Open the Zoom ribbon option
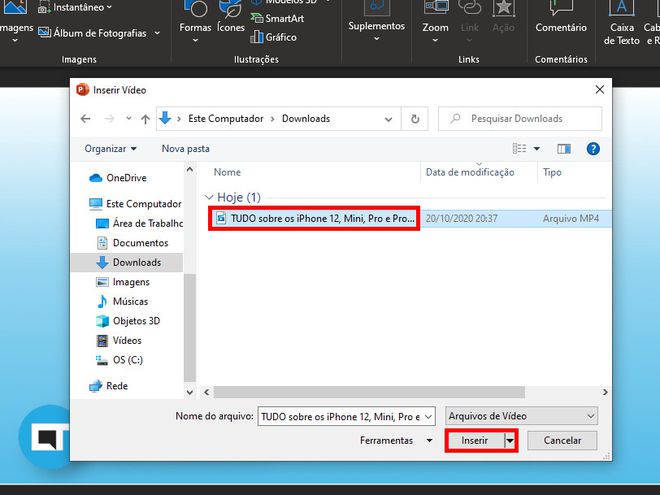 (435, 23)
